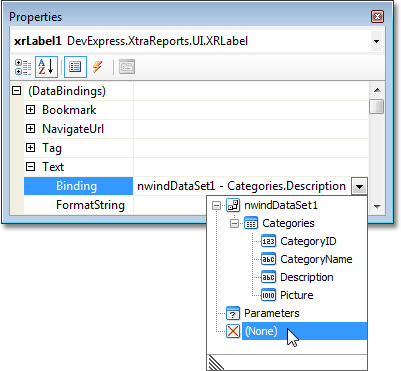Select the Binding property row

point(78,186)
